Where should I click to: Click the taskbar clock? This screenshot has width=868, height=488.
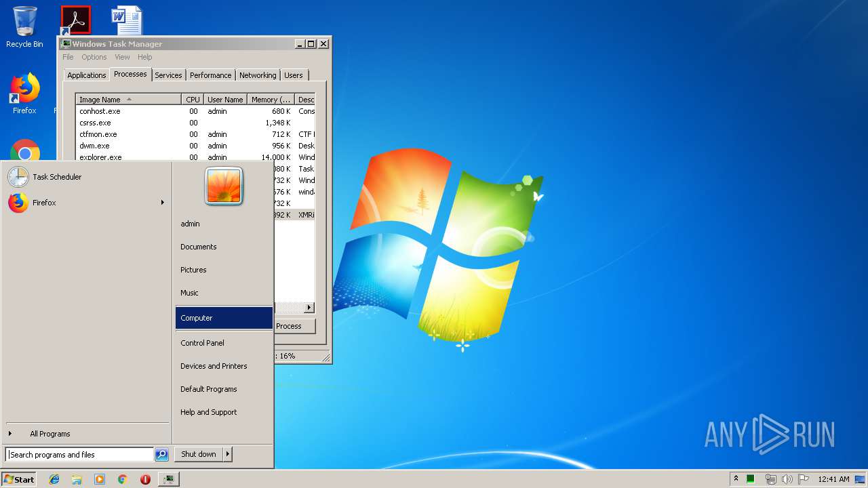point(833,479)
